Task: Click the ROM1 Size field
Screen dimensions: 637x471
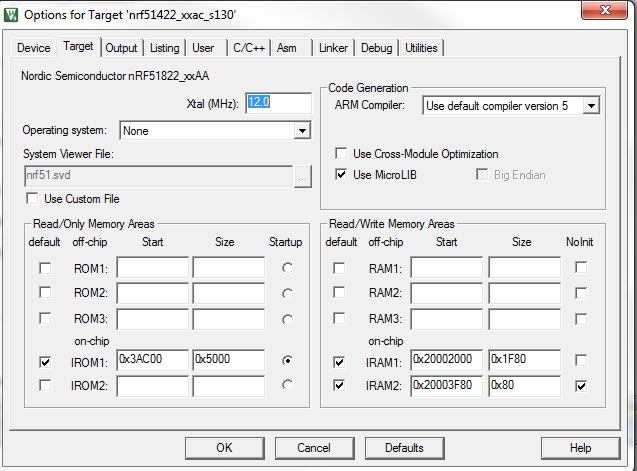Action: (x=229, y=267)
